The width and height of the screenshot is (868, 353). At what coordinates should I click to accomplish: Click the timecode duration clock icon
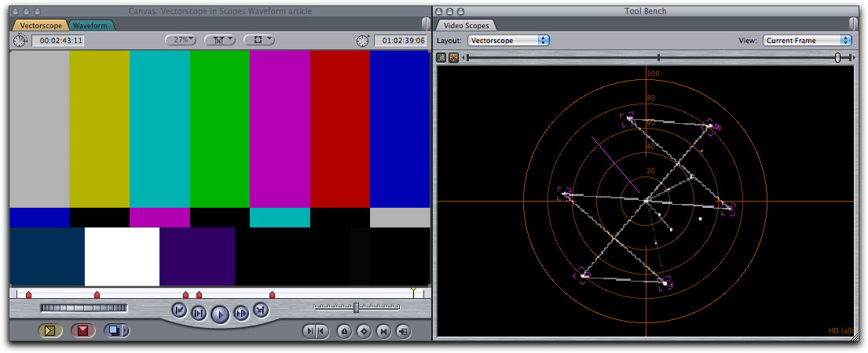click(20, 40)
